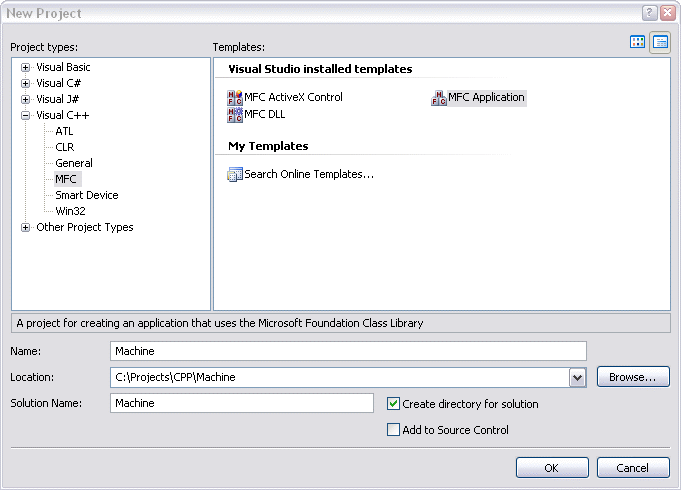Toggle Create directory for solution checkbox
The image size is (681, 490).
tap(393, 404)
